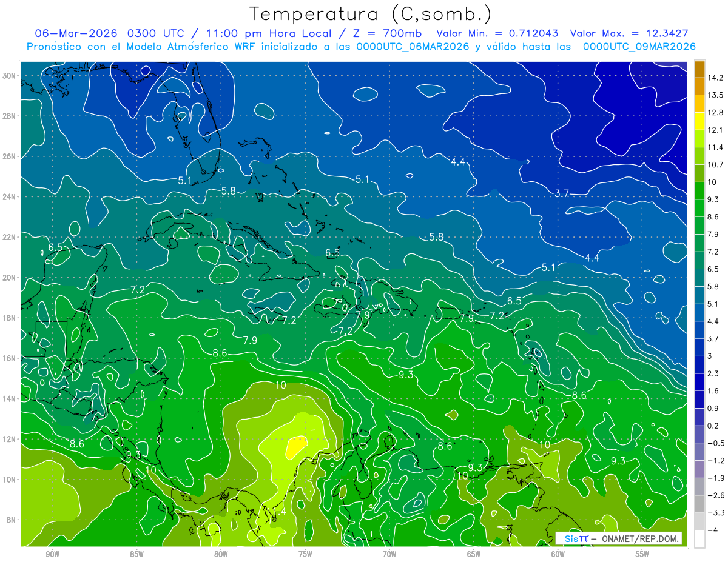Click the 26N latitude axis label
The image size is (728, 562).
click(x=10, y=156)
